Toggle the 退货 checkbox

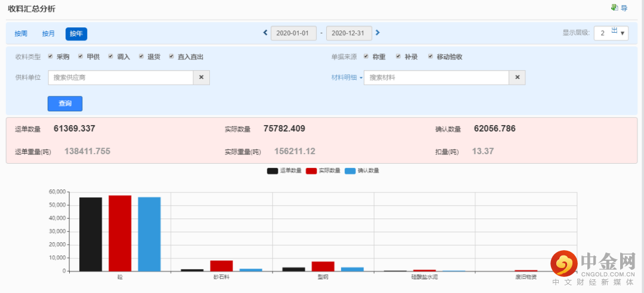141,56
